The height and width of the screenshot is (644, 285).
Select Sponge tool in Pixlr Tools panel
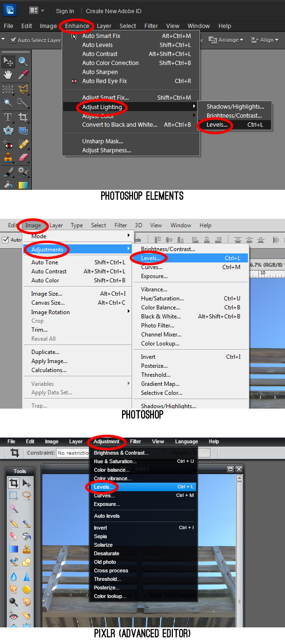pos(27,589)
